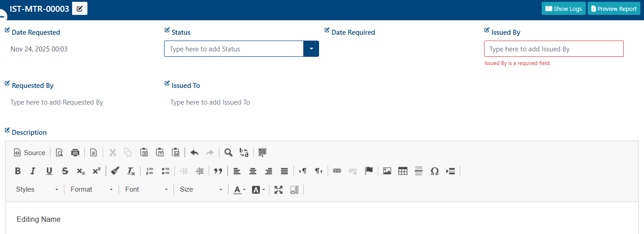Click the Print icon in editor toolbar
The width and height of the screenshot is (644, 234).
pyautogui.click(x=75, y=153)
